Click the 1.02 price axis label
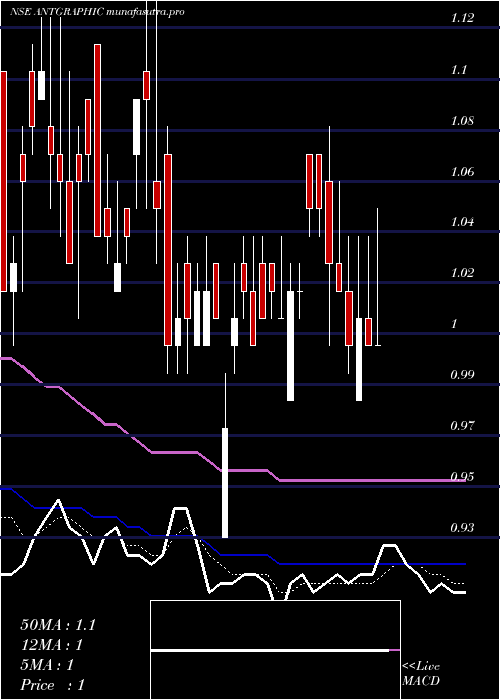Image resolution: width=500 pixels, height=700 pixels. point(462,273)
